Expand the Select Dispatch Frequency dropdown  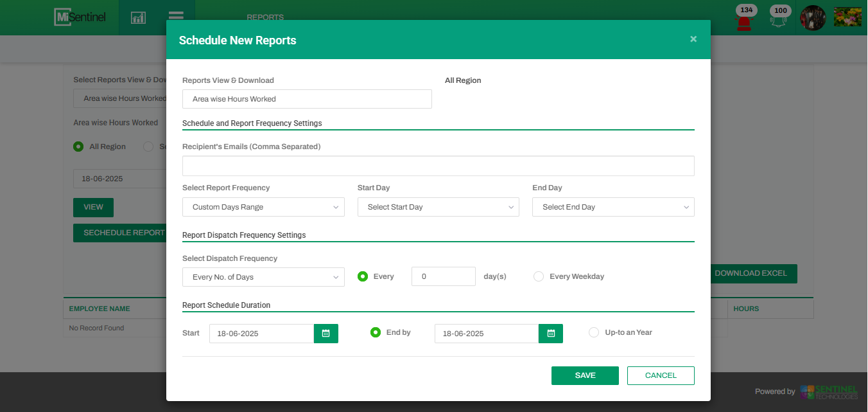click(x=263, y=277)
